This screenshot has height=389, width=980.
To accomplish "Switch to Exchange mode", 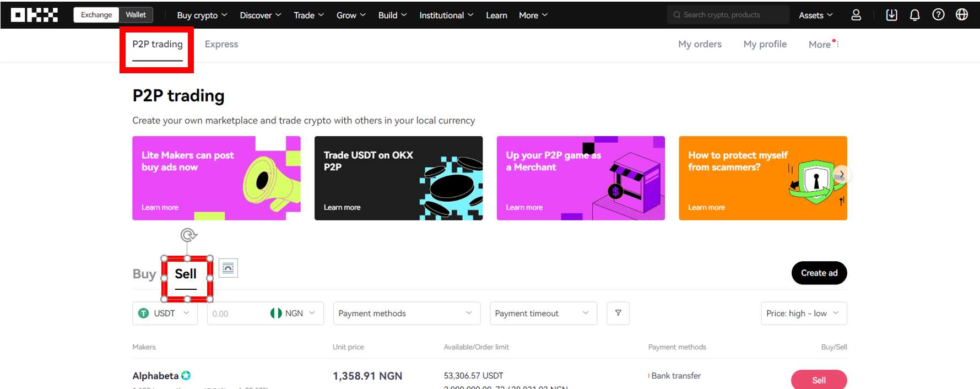I will (96, 15).
